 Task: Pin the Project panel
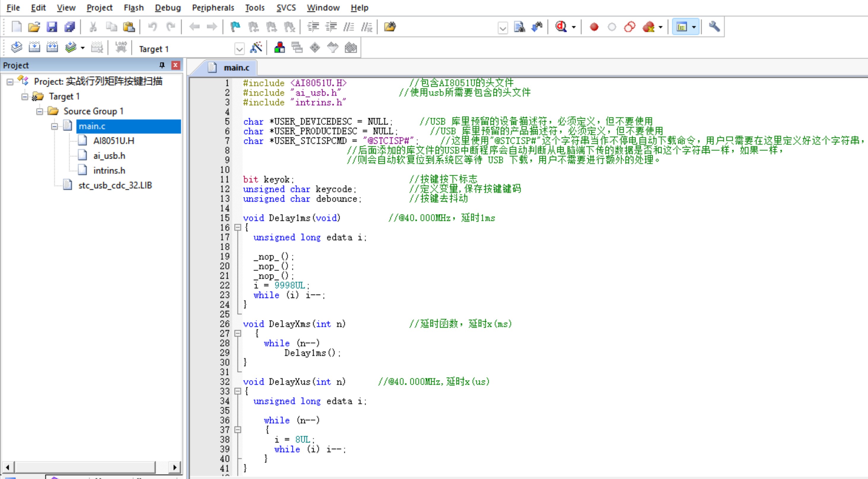[x=162, y=65]
